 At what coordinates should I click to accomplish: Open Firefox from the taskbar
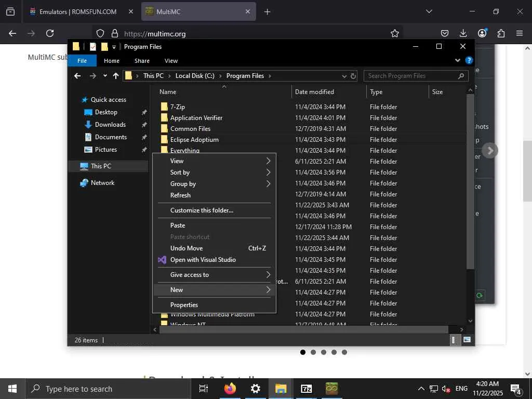click(x=230, y=389)
